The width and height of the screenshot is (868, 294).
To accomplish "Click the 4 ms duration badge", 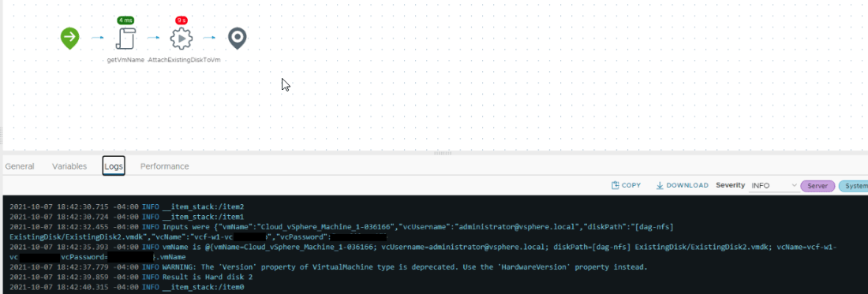I will (125, 20).
